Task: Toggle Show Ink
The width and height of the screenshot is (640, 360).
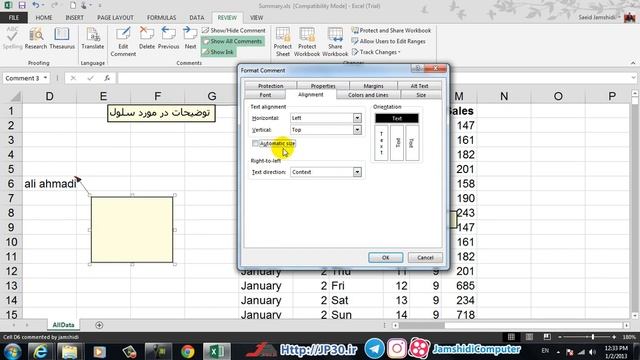Action: coord(218,52)
